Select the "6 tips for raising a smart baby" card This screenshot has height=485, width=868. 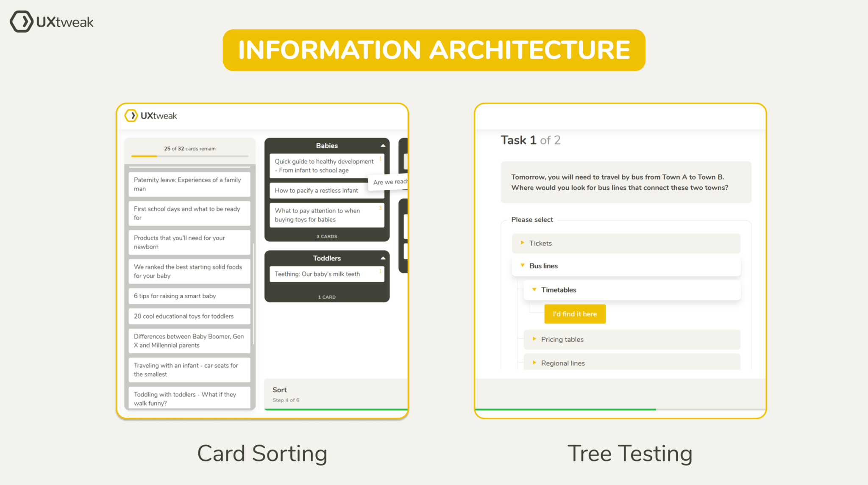pos(189,296)
